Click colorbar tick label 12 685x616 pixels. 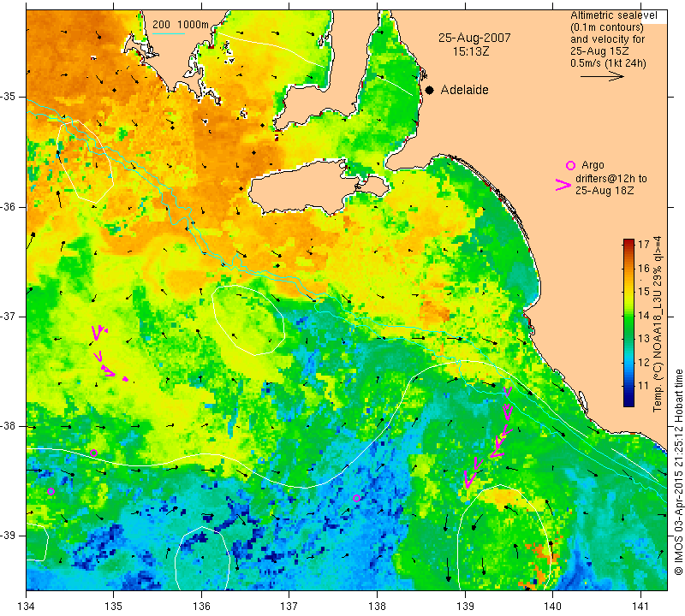tap(644, 362)
